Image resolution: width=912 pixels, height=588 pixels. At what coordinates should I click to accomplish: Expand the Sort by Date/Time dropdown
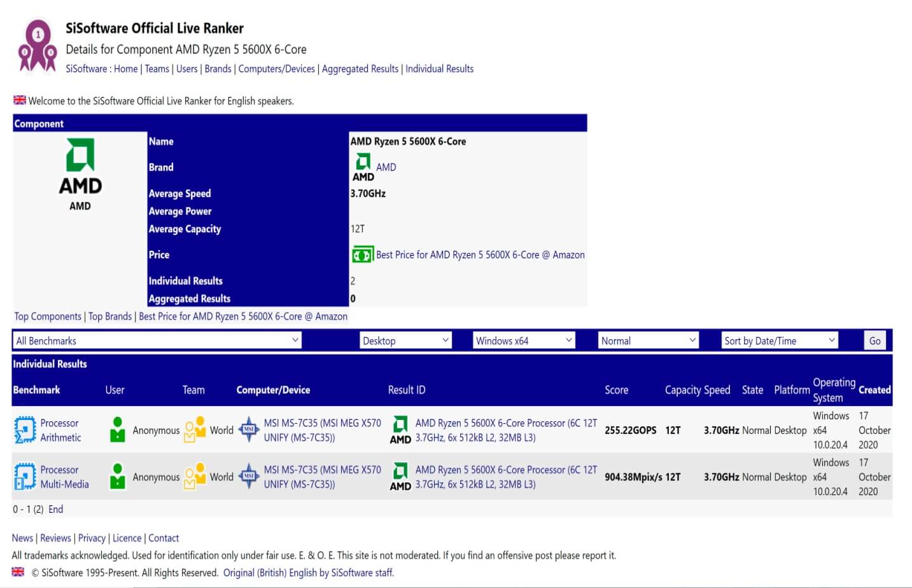(779, 340)
